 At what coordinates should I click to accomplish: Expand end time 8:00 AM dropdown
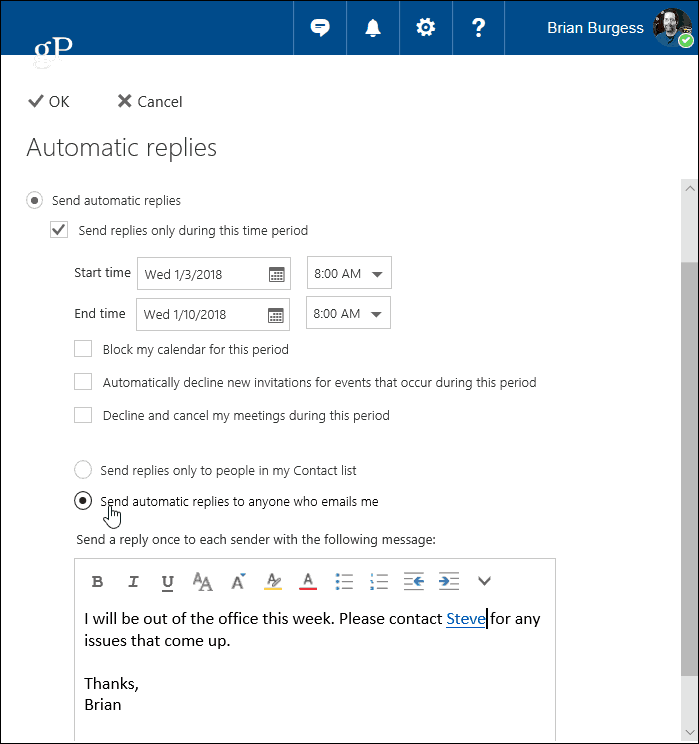(x=348, y=313)
